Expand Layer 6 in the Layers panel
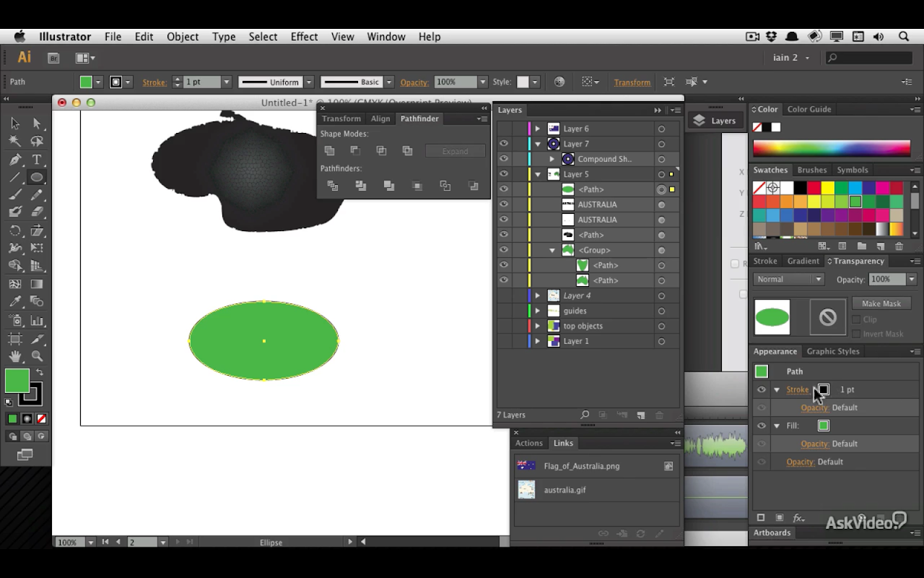Image resolution: width=924 pixels, height=578 pixels. coord(537,129)
